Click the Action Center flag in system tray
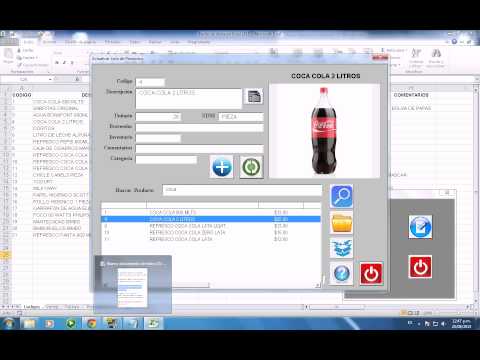Viewport: 480px width, 360px height. tap(427, 323)
